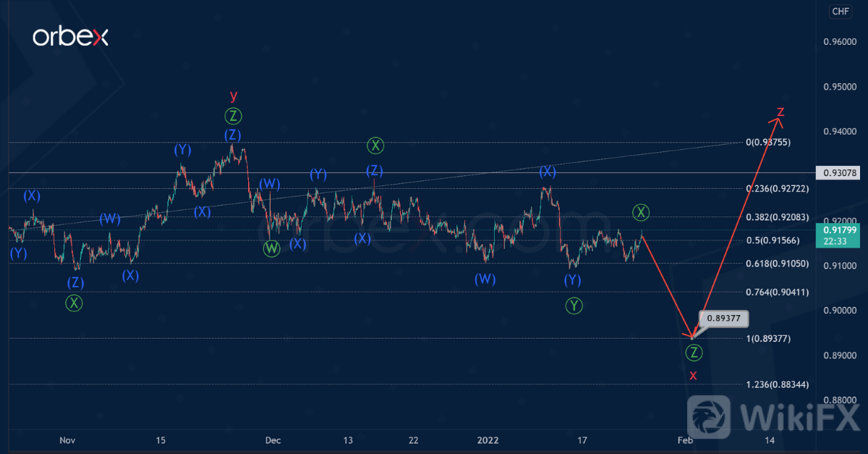Image resolution: width=868 pixels, height=454 pixels.
Task: Click the Feb date on time axis
Action: [x=684, y=440]
